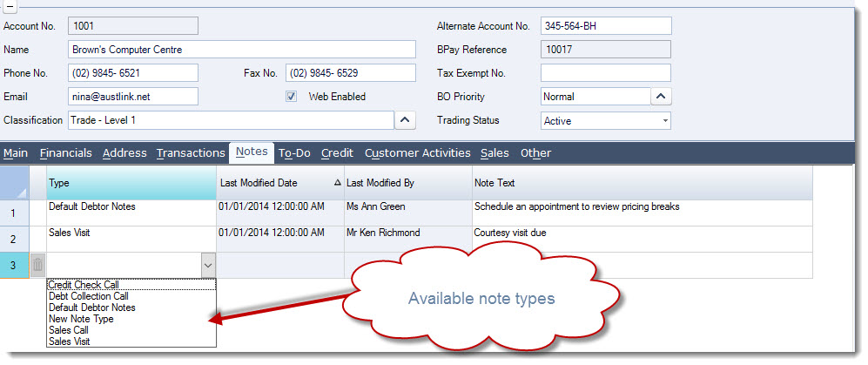Viewport: 868px width, 365px height.
Task: Click the BPay Reference field
Action: [606, 50]
